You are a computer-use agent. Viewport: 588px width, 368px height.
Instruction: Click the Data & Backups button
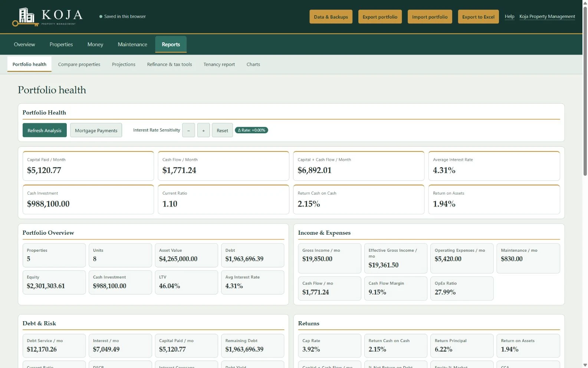coord(331,17)
